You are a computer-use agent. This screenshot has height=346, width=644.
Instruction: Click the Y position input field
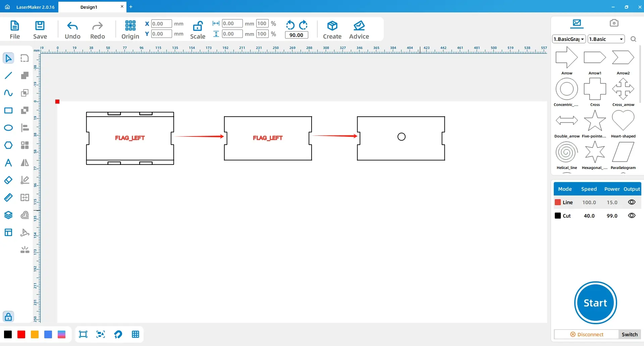tap(162, 34)
